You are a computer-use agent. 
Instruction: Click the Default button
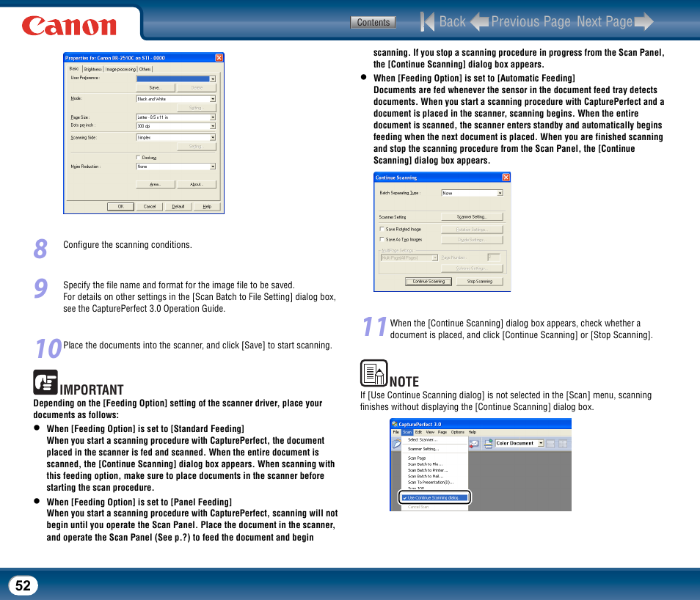178,206
